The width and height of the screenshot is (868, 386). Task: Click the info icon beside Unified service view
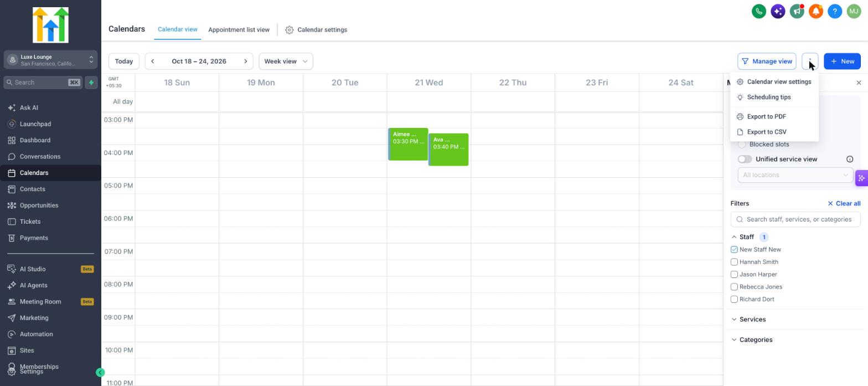click(850, 159)
